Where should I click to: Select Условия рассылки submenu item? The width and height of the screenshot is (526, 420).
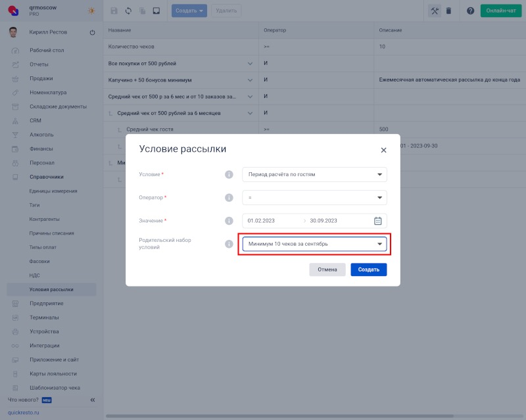tap(51, 289)
